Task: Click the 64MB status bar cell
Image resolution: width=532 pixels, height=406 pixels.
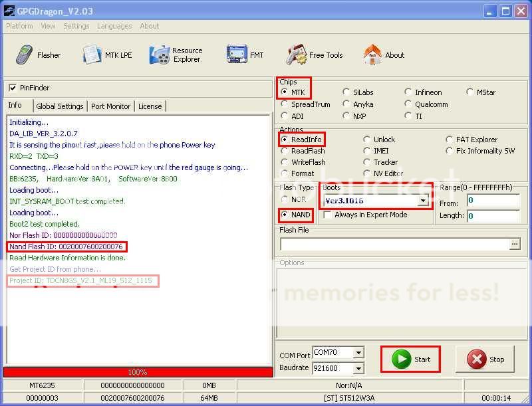Action: click(209, 398)
